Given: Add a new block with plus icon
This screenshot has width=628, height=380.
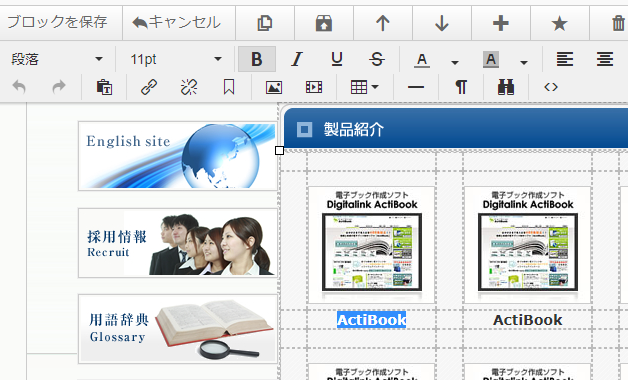Looking at the screenshot, I should pyautogui.click(x=501, y=23).
